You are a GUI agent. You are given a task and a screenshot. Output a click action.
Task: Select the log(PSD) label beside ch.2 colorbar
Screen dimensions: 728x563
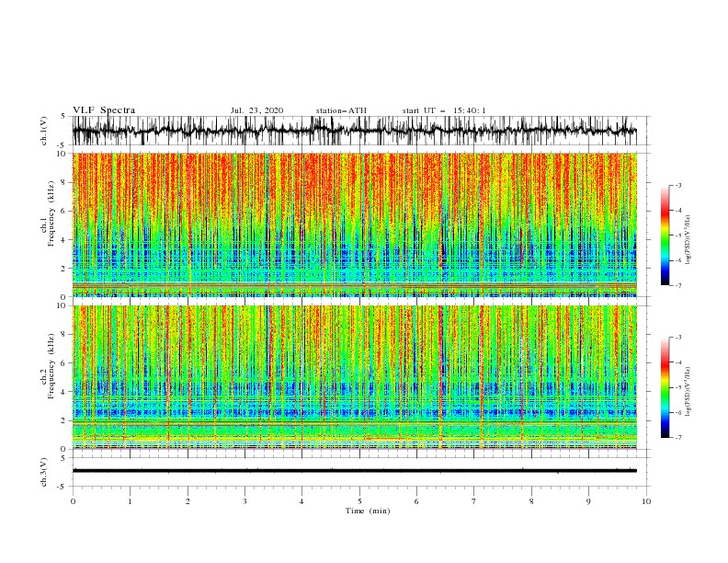pos(688,392)
